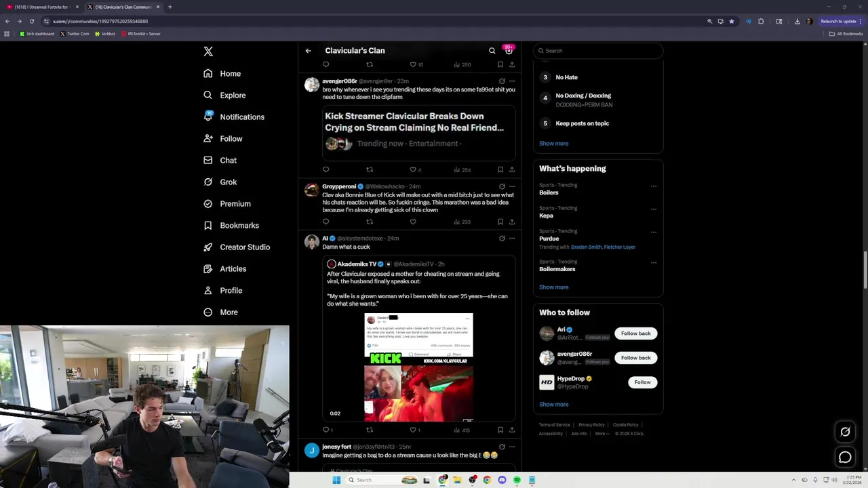Repost avenger086r's post
The width and height of the screenshot is (868, 488).
coord(370,169)
